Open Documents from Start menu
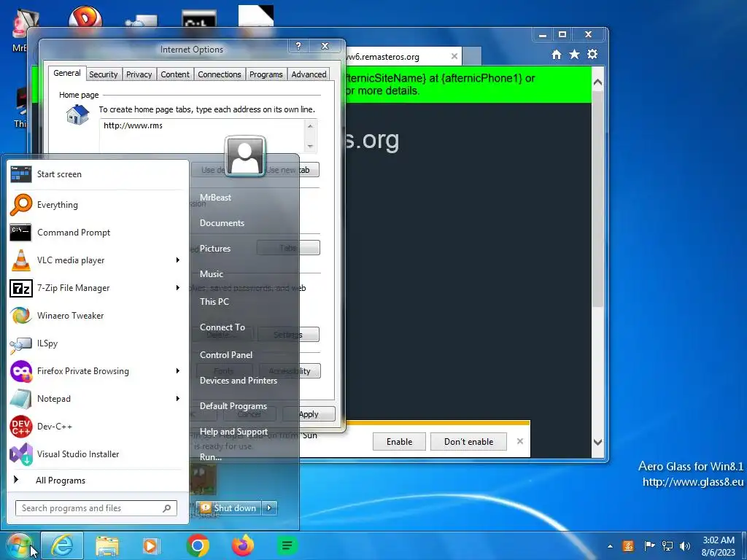This screenshot has width=747, height=560. click(222, 223)
